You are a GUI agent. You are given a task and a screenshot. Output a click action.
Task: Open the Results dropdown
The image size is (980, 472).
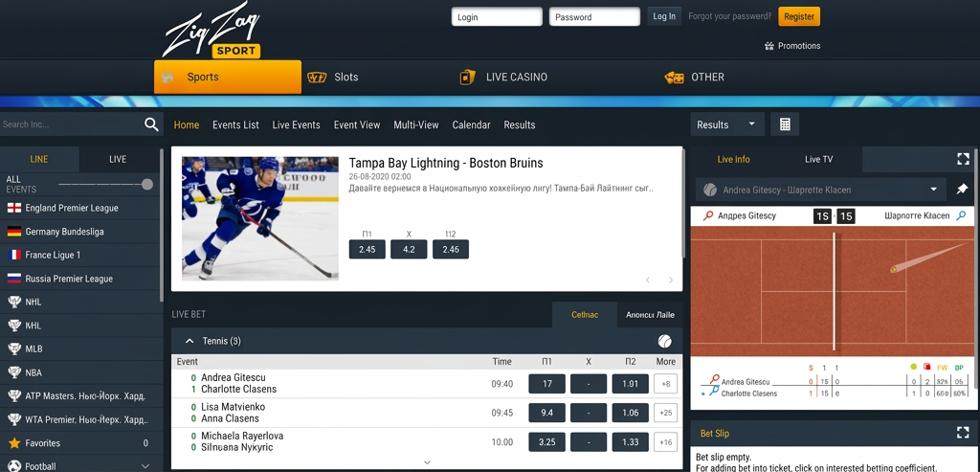(x=727, y=124)
